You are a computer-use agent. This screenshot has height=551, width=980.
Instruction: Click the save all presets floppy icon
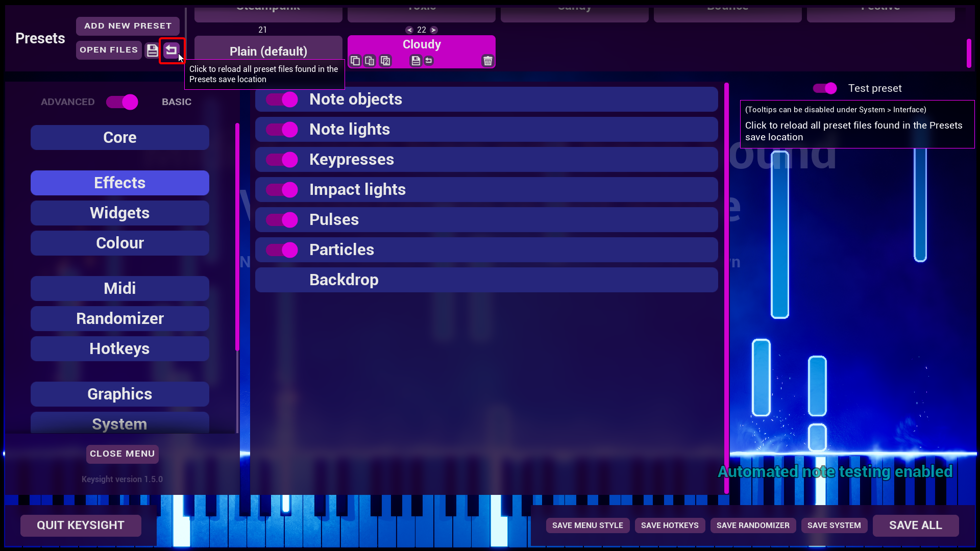152,50
